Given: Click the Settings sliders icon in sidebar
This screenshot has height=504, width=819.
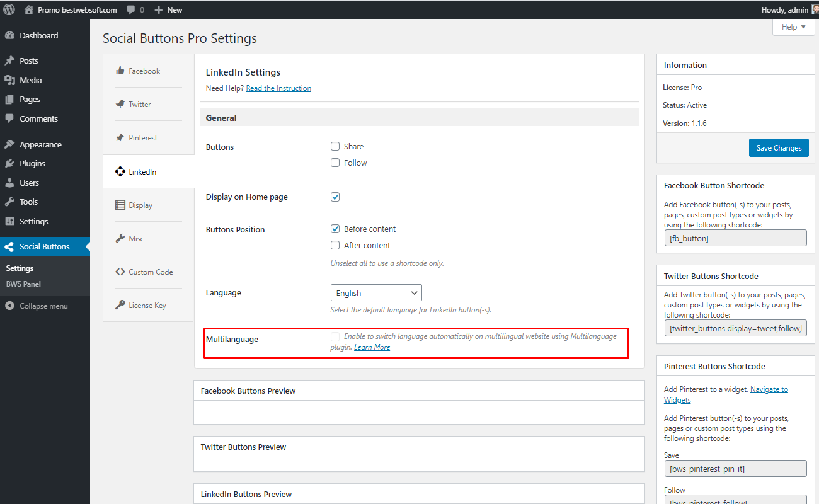Looking at the screenshot, I should [x=9, y=221].
